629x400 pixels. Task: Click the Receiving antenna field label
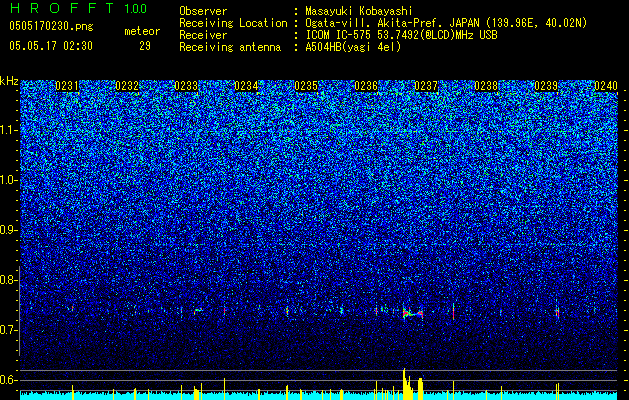[230, 47]
